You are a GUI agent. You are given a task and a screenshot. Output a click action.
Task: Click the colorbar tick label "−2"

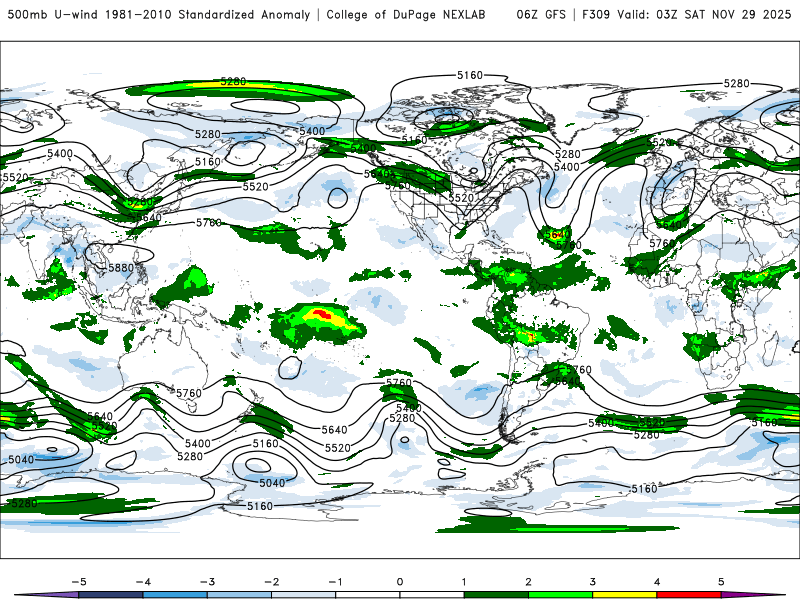tap(271, 582)
